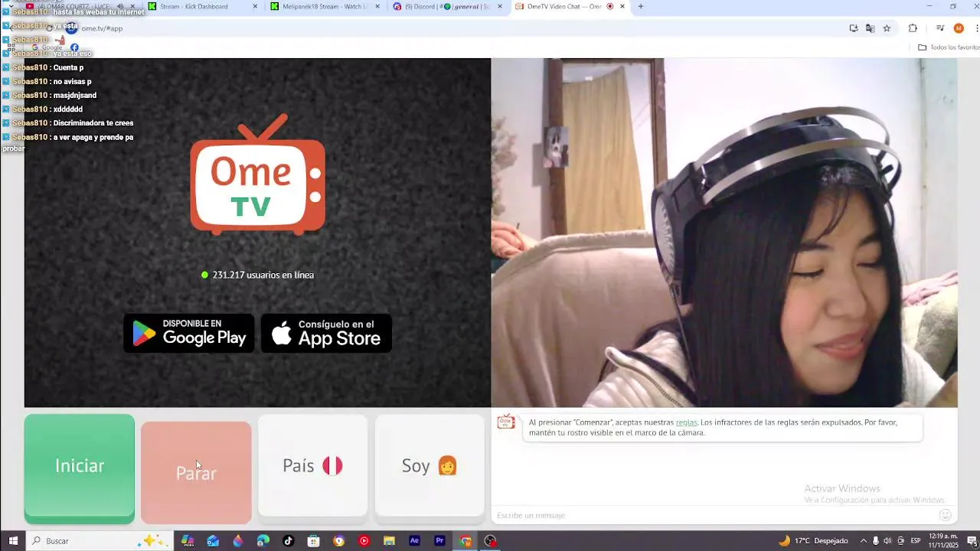Click the translate page icon

(x=870, y=28)
